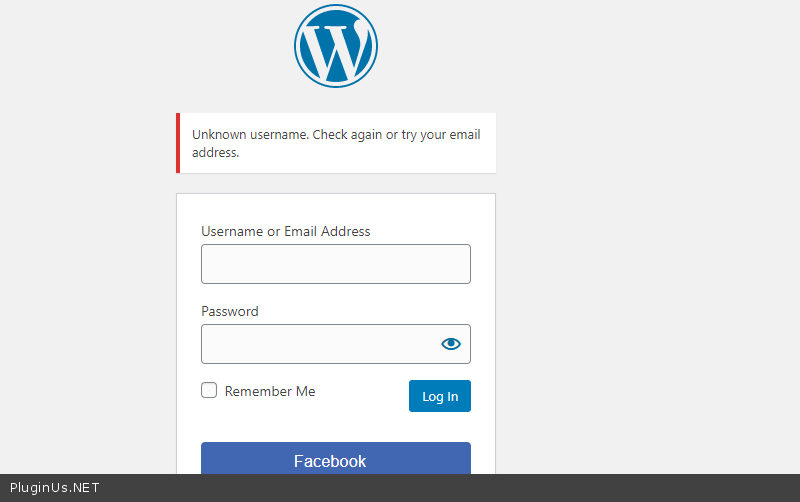Image resolution: width=800 pixels, height=502 pixels.
Task: Click the red bar on error notice
Action: pos(178,143)
